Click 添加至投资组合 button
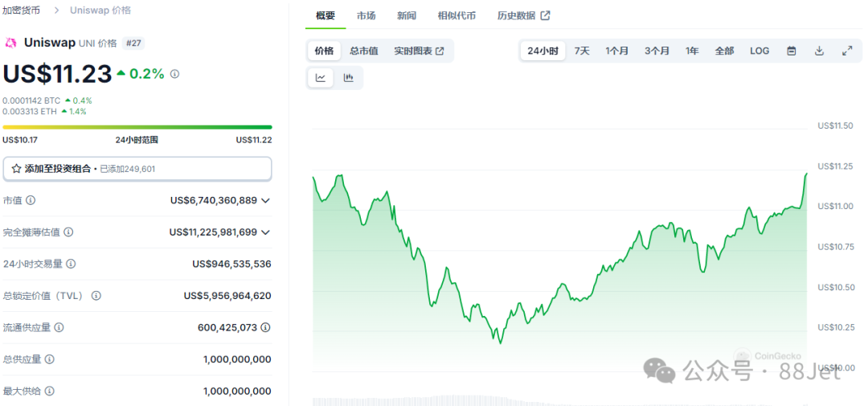This screenshot has width=868, height=406. 137,169
